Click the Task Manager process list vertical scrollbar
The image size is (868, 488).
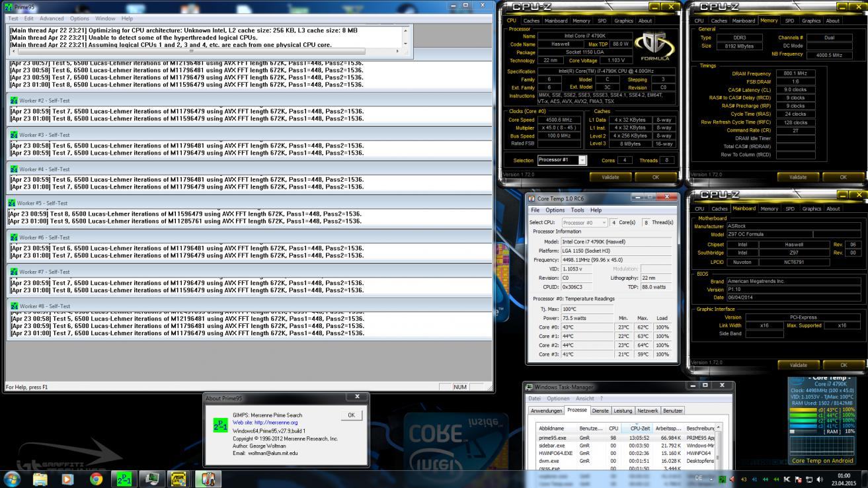(x=719, y=448)
